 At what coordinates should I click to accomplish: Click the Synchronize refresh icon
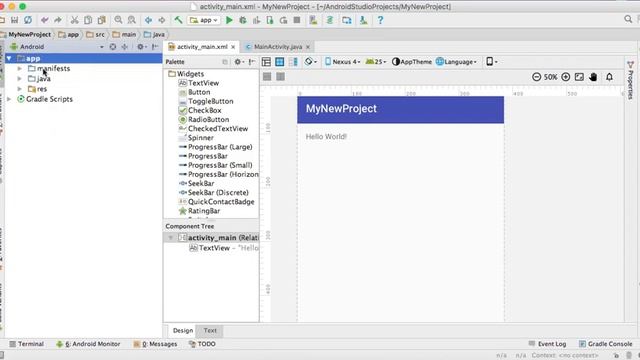point(28,20)
